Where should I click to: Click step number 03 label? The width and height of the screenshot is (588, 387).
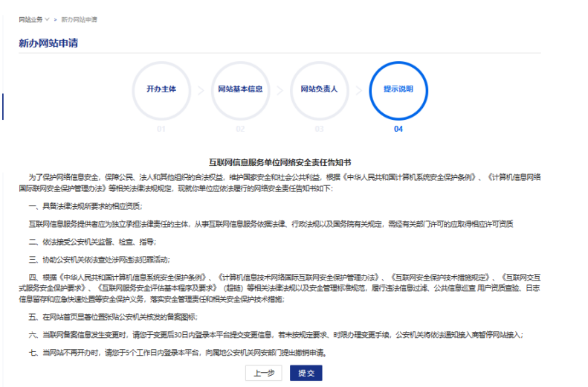coord(319,129)
